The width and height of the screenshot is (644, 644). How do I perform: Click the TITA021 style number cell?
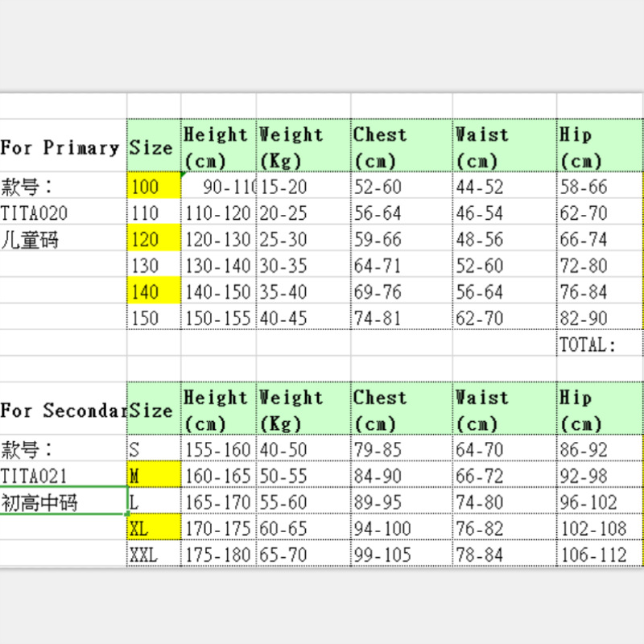(63, 476)
